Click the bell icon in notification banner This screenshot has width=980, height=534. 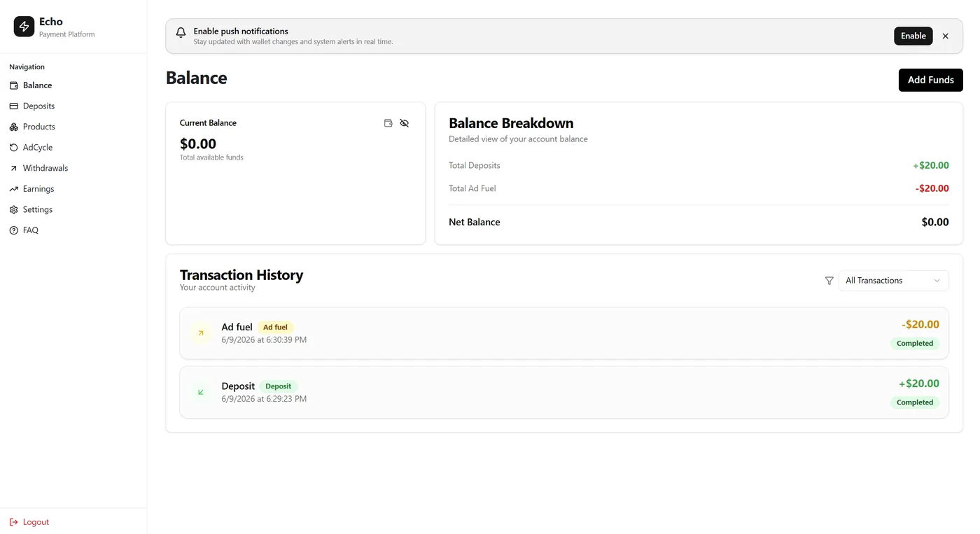coord(181,32)
